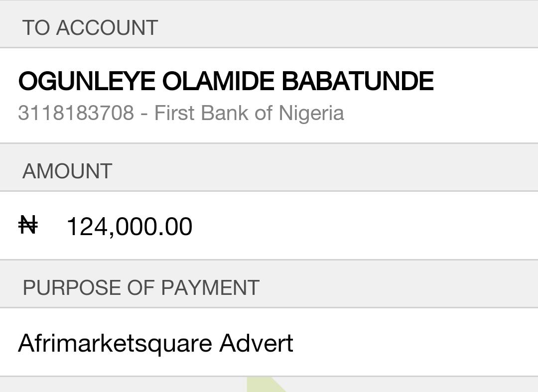The width and height of the screenshot is (538, 392).
Task: Click the Naira currency symbol
Action: coord(28,225)
